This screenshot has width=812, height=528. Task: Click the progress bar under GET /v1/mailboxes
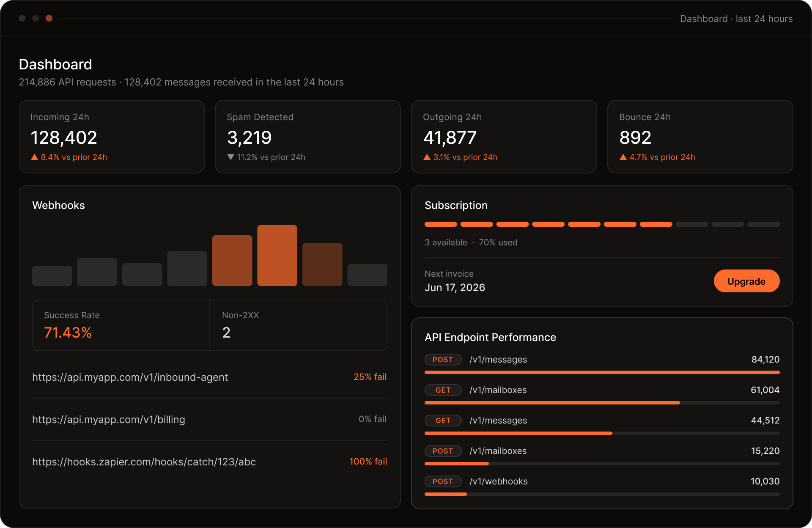[602, 403]
